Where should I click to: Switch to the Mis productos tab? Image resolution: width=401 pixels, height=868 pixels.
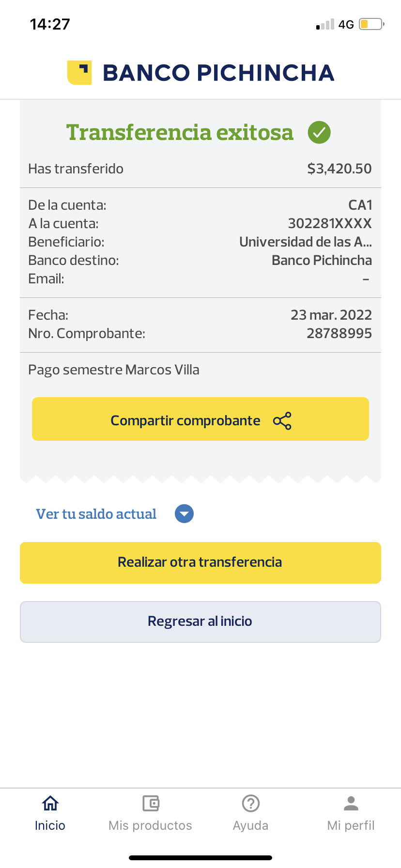151,825
